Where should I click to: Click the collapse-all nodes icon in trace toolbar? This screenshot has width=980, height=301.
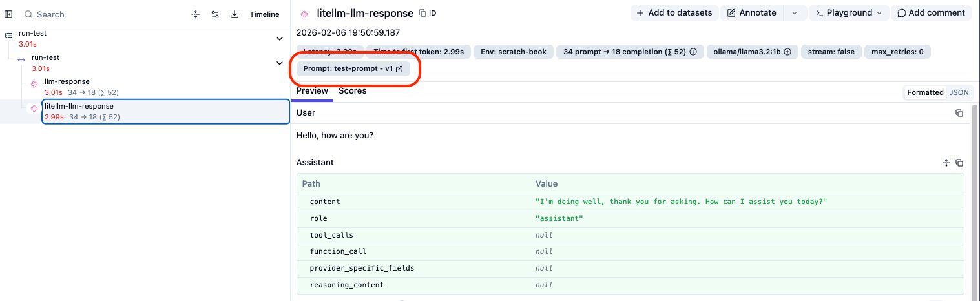point(196,14)
